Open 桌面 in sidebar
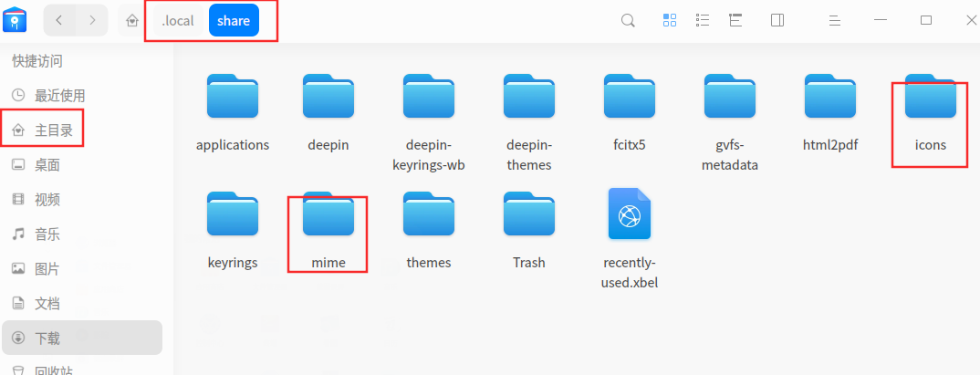This screenshot has height=375, width=980. pos(81,165)
